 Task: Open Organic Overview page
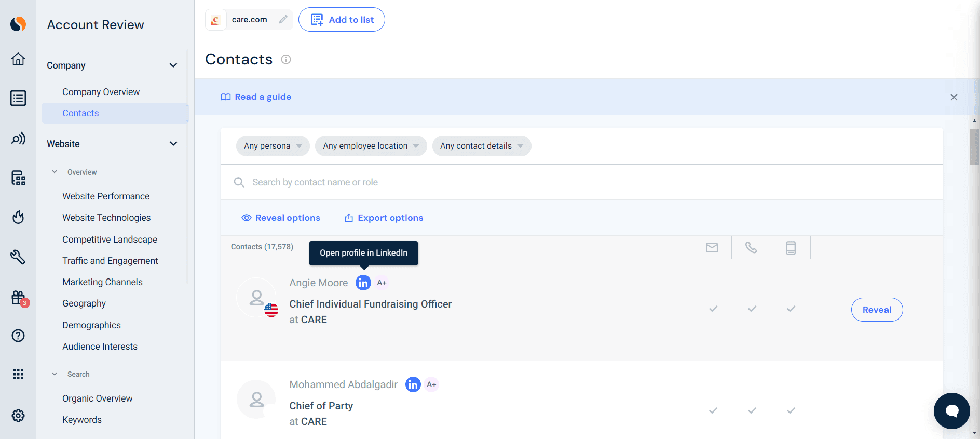[x=98, y=398]
